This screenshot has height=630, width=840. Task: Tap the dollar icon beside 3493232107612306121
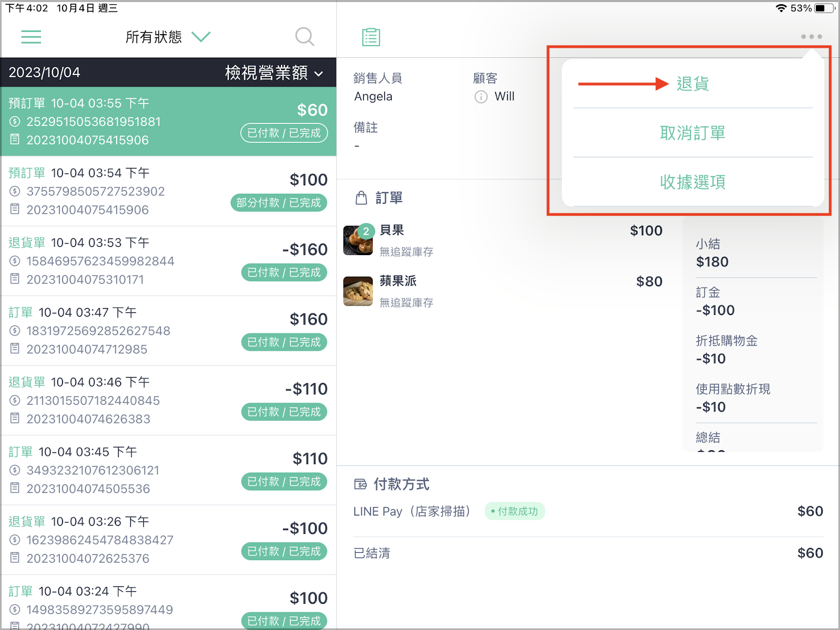click(x=15, y=470)
